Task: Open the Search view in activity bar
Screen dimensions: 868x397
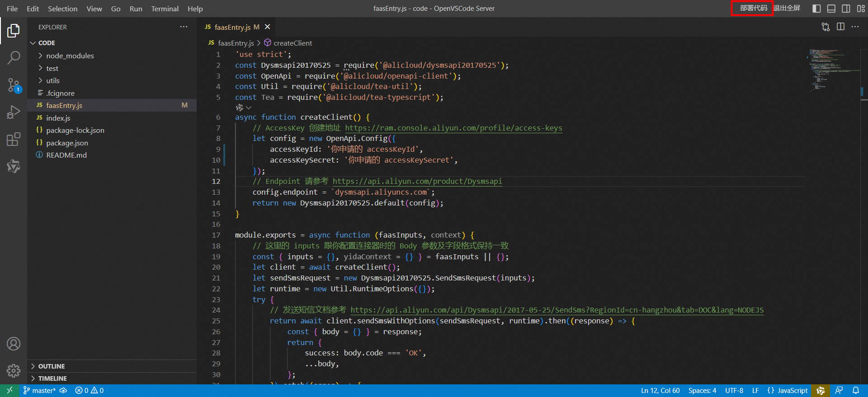Action: coord(14,57)
